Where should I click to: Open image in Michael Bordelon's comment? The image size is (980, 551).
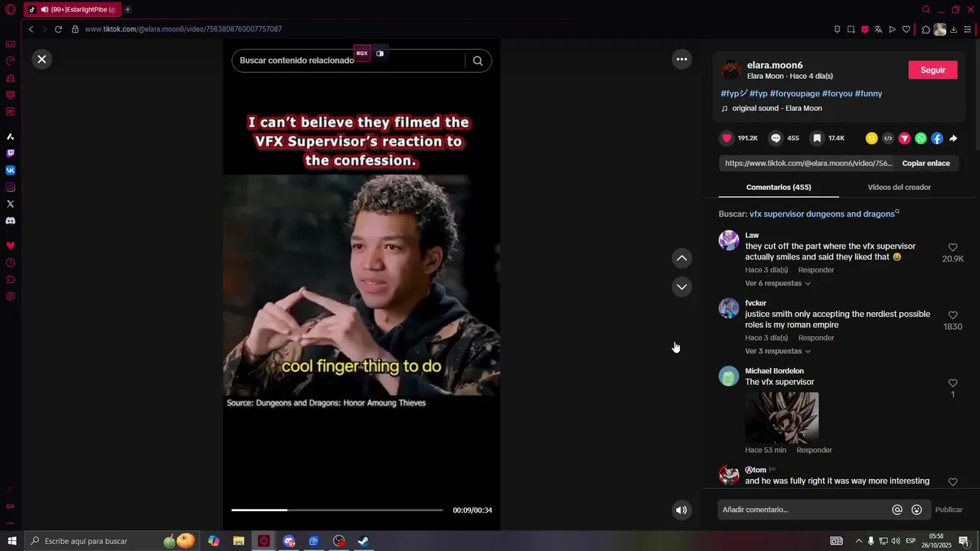(782, 417)
